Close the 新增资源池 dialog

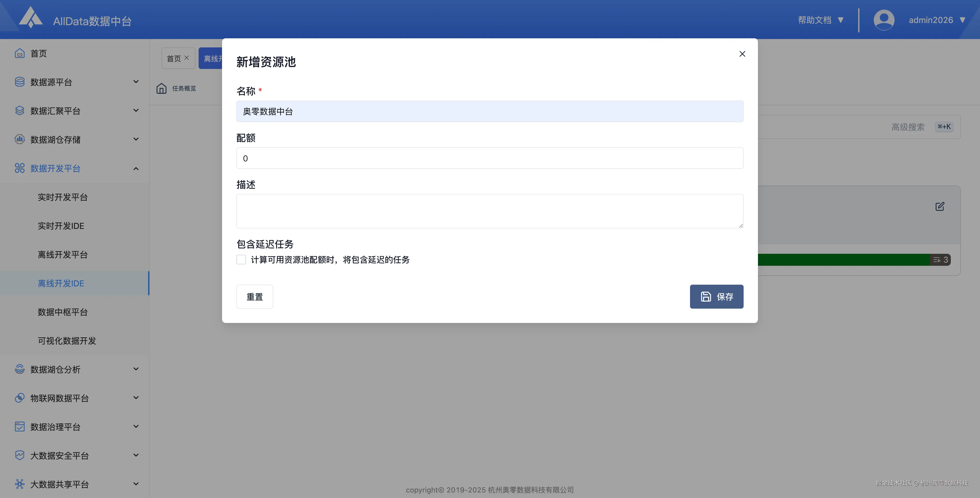[x=742, y=54]
